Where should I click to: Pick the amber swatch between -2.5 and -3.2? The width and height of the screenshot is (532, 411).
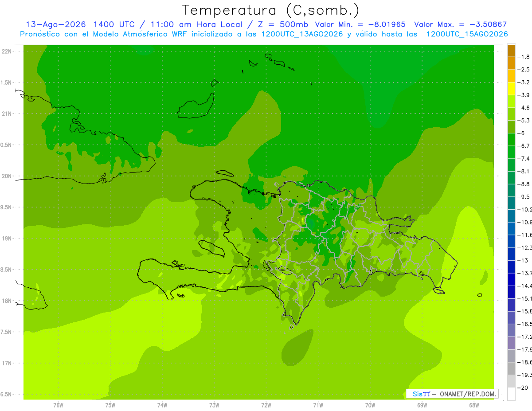click(x=511, y=76)
